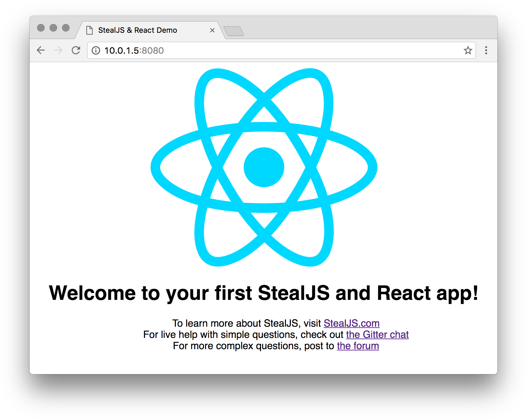Visit the StealJS.com link
527x420 pixels.
click(351, 323)
